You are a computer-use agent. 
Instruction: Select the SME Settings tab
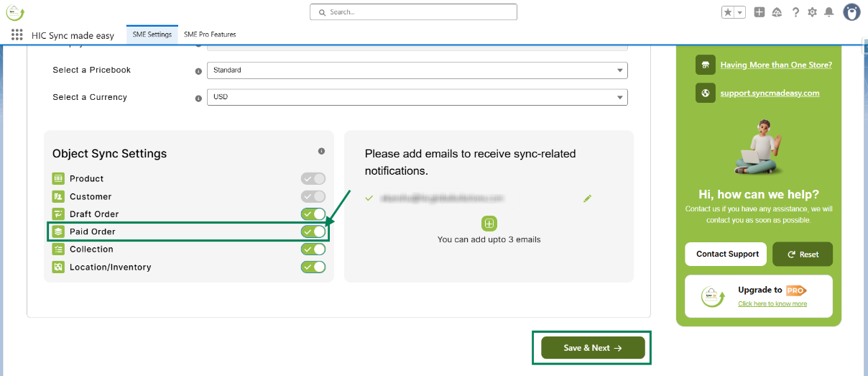[x=152, y=35]
